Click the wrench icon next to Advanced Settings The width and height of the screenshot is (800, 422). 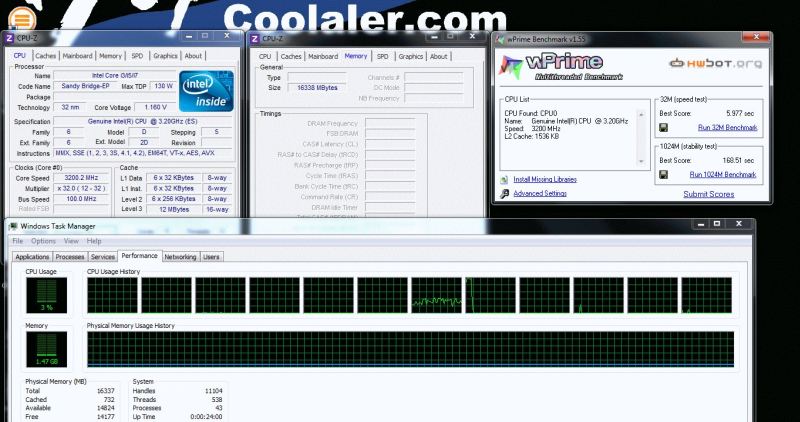505,193
